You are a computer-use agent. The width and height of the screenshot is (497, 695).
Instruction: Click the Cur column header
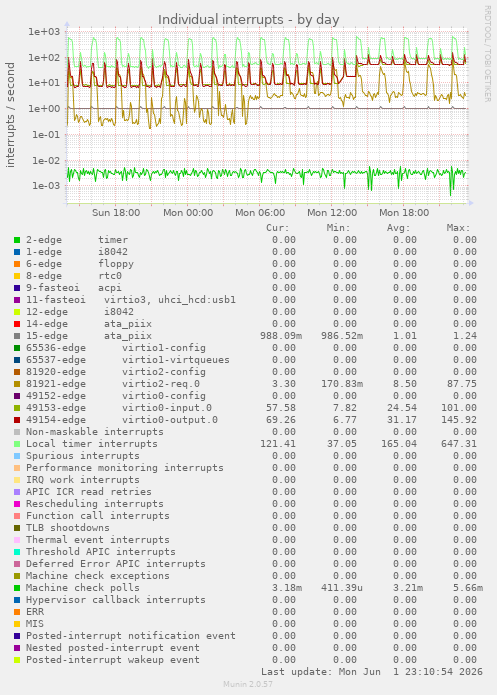pyautogui.click(x=278, y=228)
